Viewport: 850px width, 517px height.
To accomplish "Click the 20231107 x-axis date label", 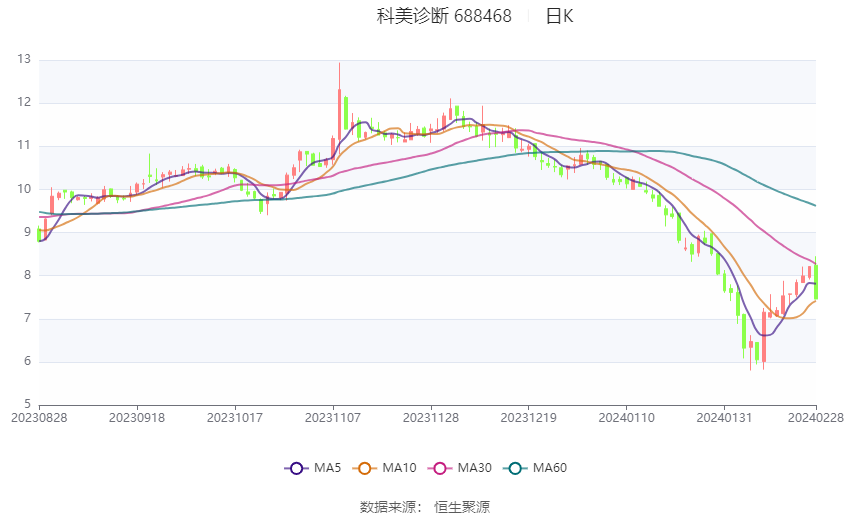I will click(x=333, y=418).
